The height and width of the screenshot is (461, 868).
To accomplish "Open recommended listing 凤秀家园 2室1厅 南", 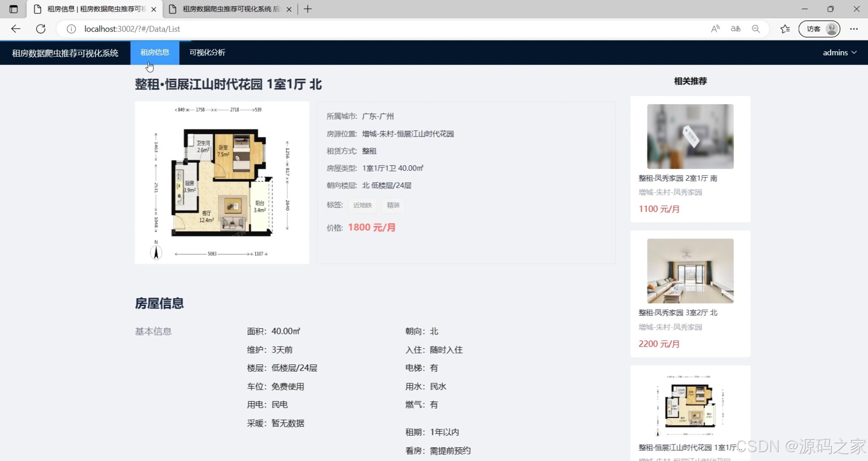I will (677, 178).
